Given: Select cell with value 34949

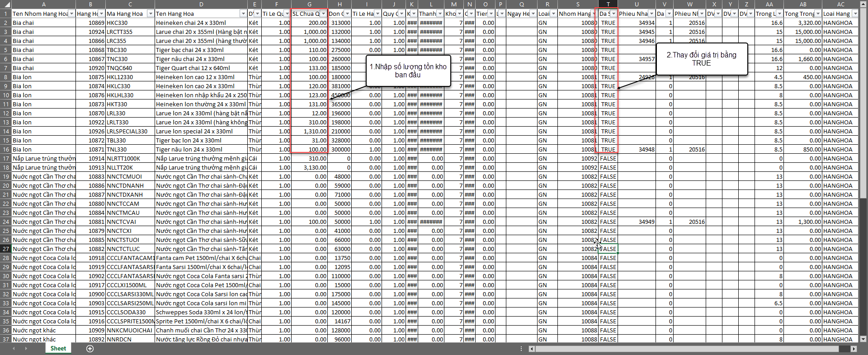Looking at the screenshot, I should [637, 222].
